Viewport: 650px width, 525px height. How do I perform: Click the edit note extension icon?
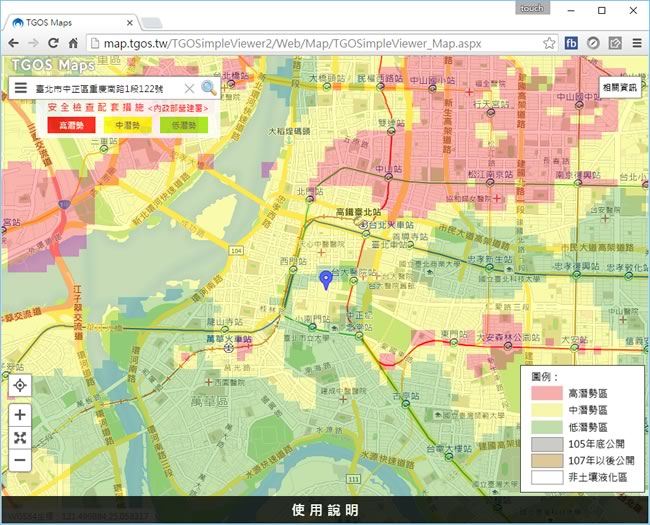(615, 43)
